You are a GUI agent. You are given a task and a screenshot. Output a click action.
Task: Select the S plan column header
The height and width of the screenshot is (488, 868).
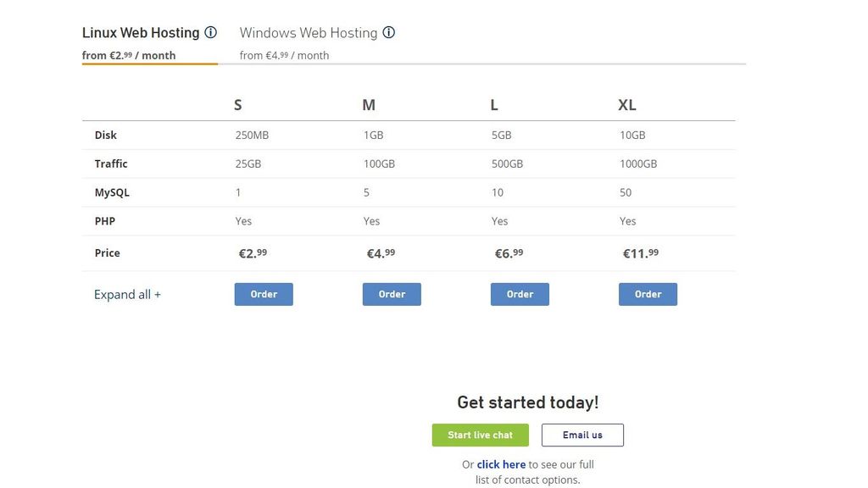point(237,105)
